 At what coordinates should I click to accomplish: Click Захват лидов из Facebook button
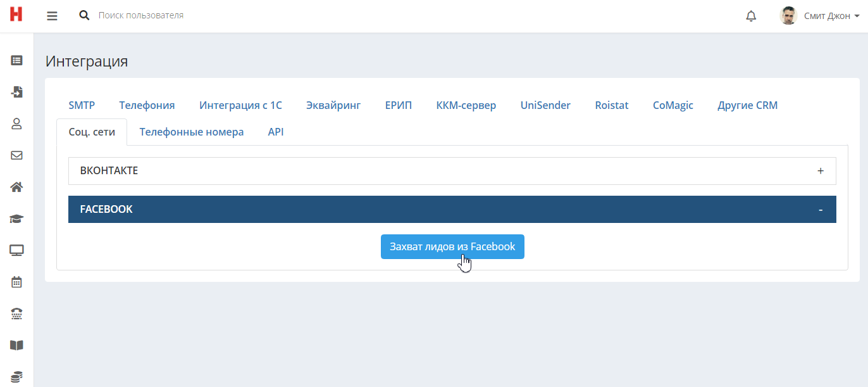pos(452,246)
